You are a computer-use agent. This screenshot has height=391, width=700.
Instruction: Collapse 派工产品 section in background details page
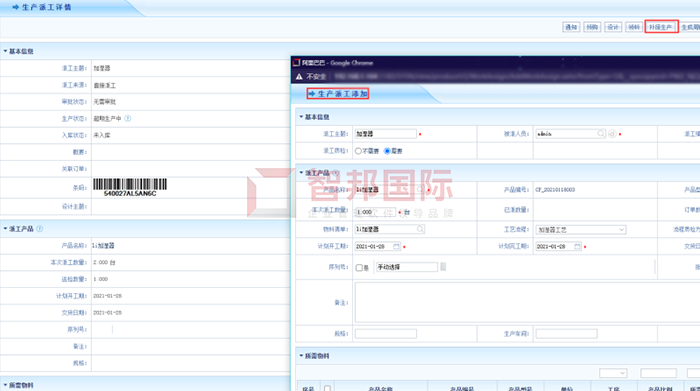[5, 229]
